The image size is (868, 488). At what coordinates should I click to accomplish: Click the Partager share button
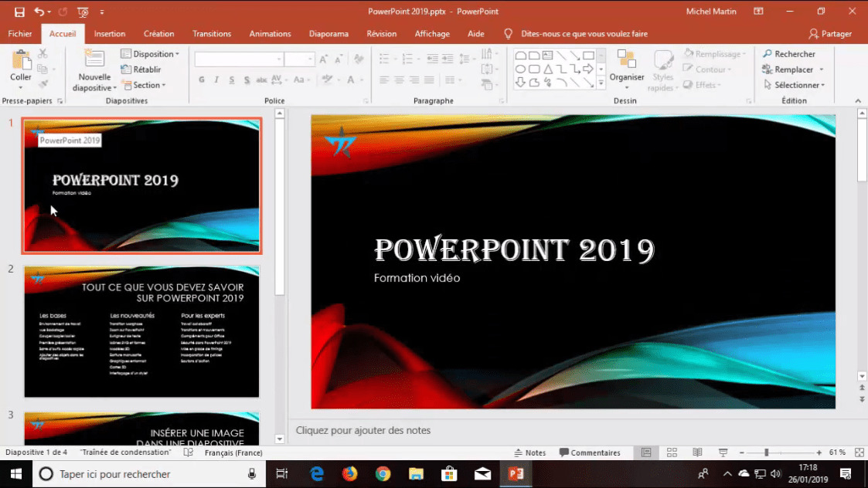click(x=830, y=34)
